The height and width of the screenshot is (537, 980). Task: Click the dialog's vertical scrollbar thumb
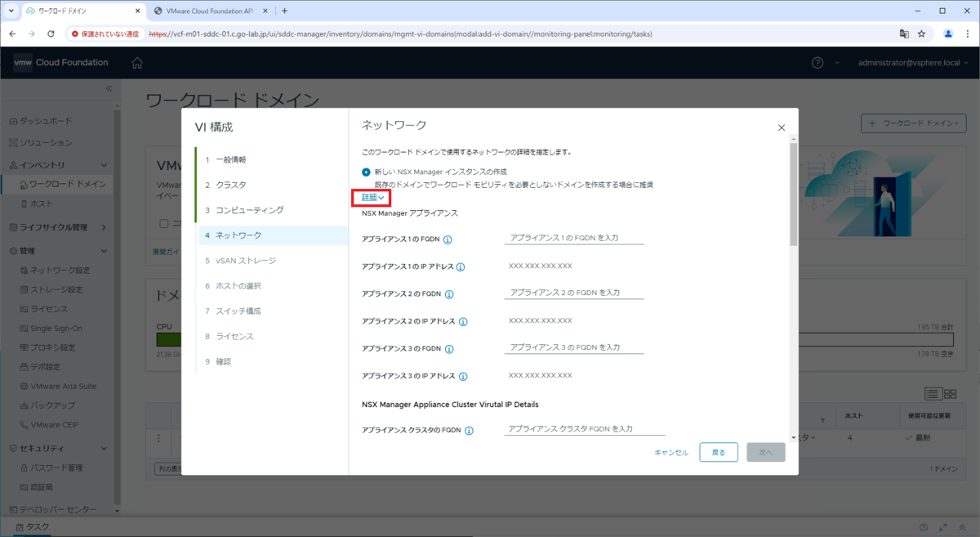click(793, 195)
